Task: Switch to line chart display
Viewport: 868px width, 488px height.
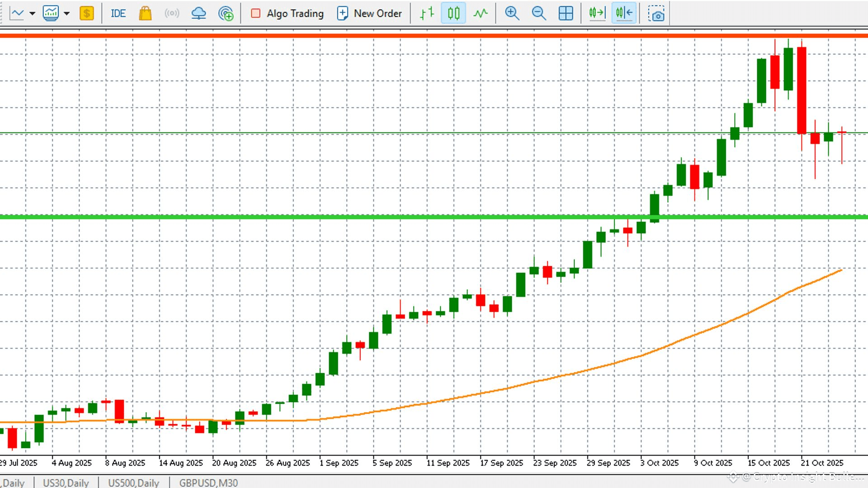Action: [x=481, y=14]
